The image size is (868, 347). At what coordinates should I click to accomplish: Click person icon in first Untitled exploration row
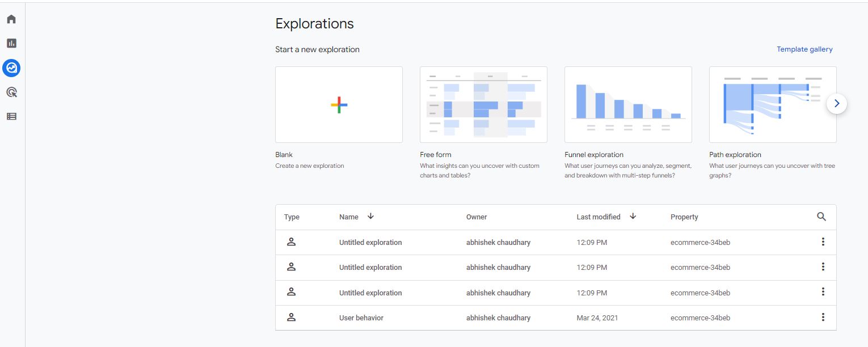(x=291, y=242)
